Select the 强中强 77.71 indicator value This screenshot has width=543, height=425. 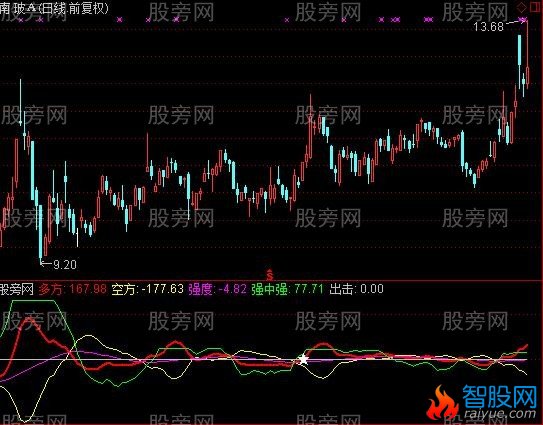287,289
